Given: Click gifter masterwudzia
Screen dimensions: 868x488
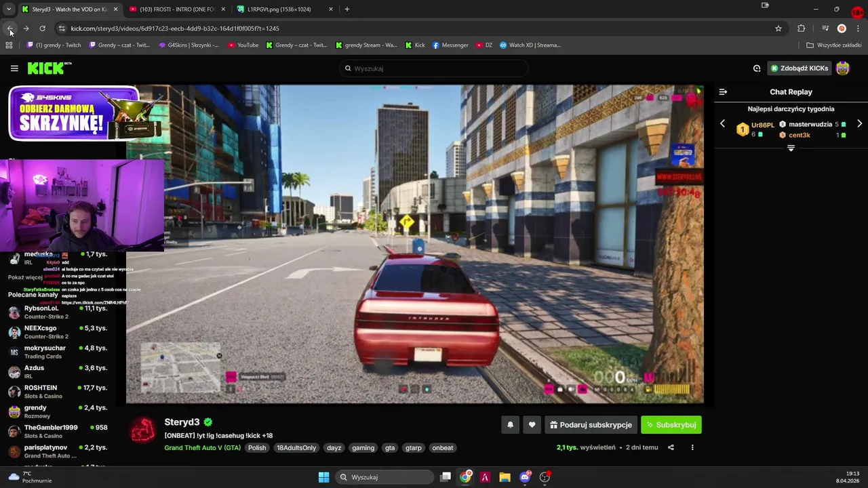Looking at the screenshot, I should click(x=810, y=125).
